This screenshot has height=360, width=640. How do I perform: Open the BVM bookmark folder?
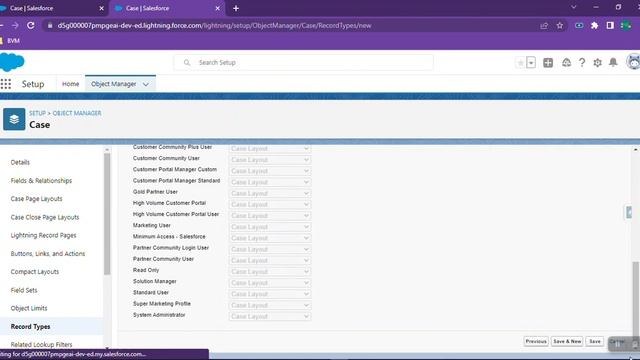[10, 41]
